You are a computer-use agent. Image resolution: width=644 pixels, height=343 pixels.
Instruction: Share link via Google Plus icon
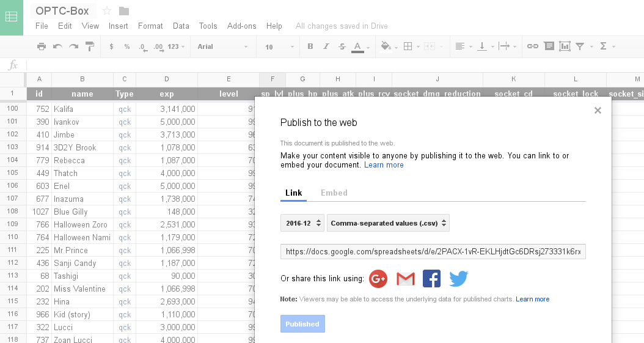pos(378,279)
